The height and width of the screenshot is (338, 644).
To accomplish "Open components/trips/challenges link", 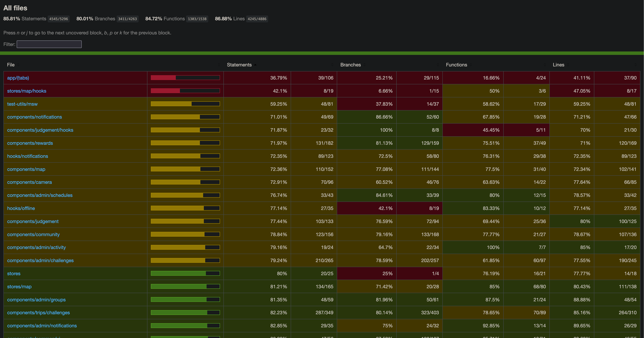I will coord(39,313).
